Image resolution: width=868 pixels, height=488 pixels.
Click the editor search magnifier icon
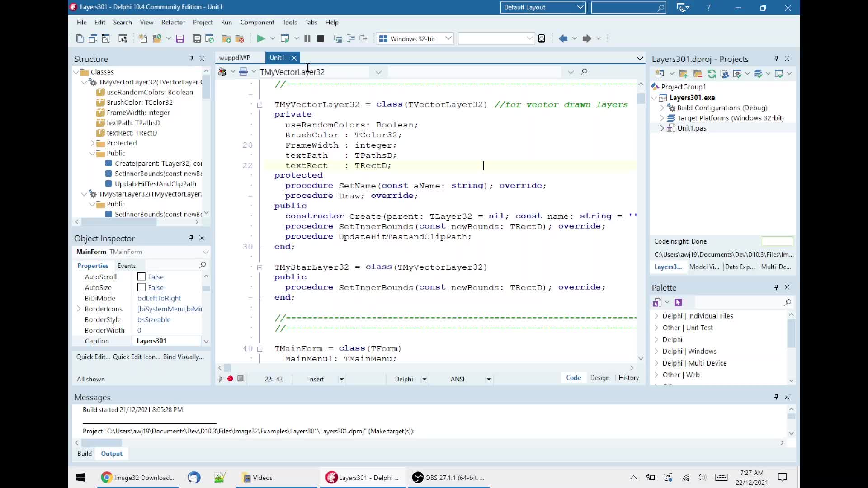coord(584,71)
